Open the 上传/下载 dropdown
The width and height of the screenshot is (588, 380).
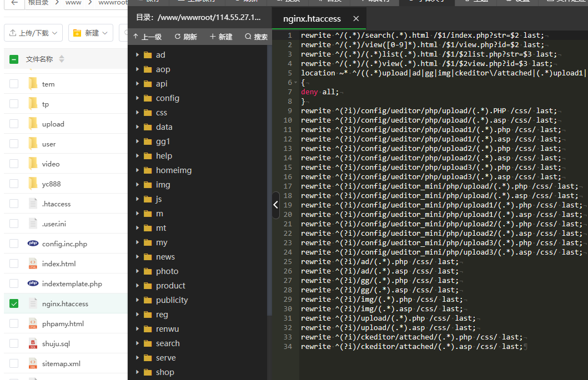[33, 33]
